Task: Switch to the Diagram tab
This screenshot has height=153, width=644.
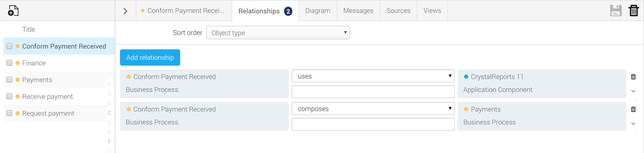Action: (x=317, y=11)
